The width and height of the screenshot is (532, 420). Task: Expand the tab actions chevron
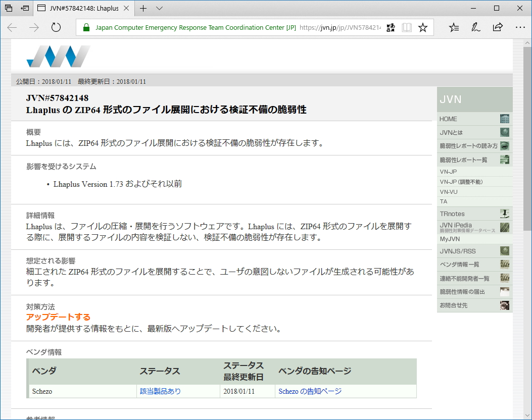click(159, 9)
